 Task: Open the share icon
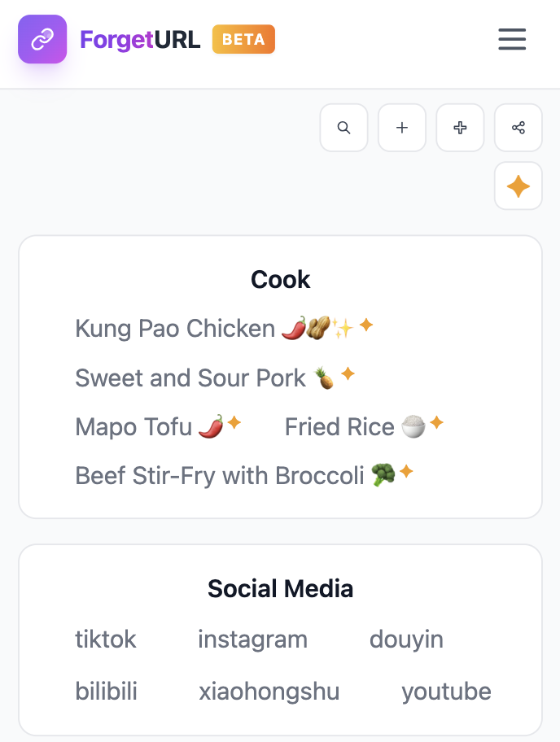tap(518, 128)
